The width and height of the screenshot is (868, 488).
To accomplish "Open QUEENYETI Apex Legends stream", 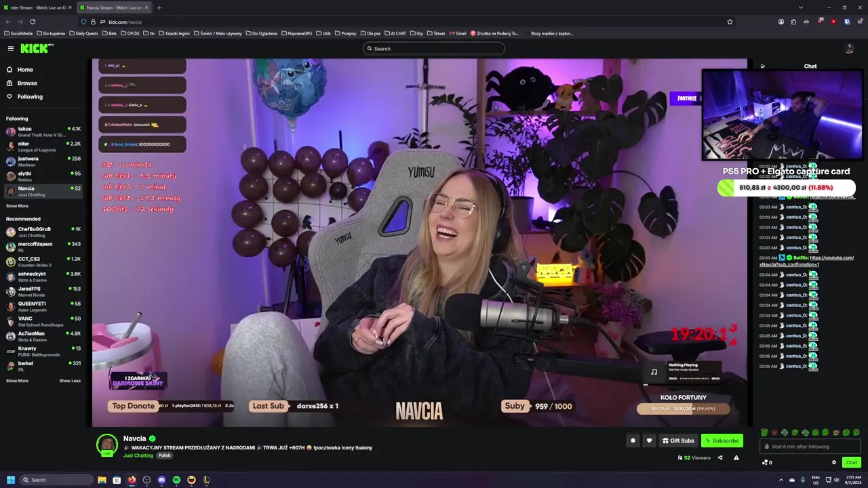I will click(x=43, y=306).
